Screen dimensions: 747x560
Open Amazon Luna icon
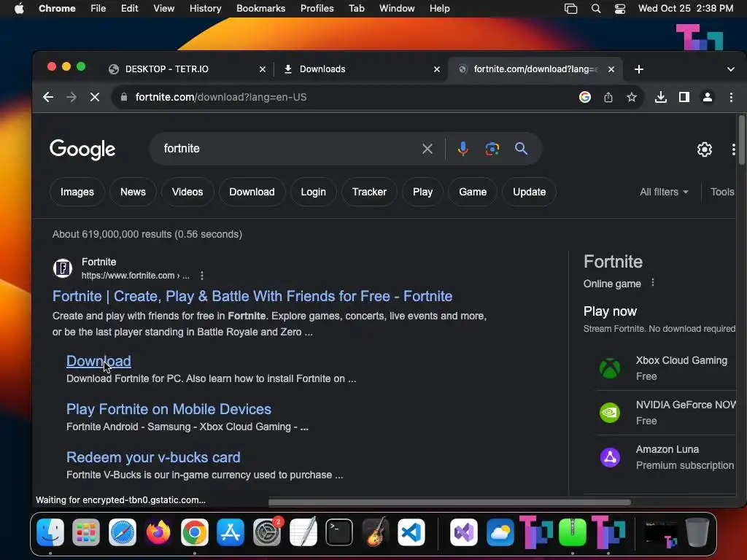[x=610, y=458]
